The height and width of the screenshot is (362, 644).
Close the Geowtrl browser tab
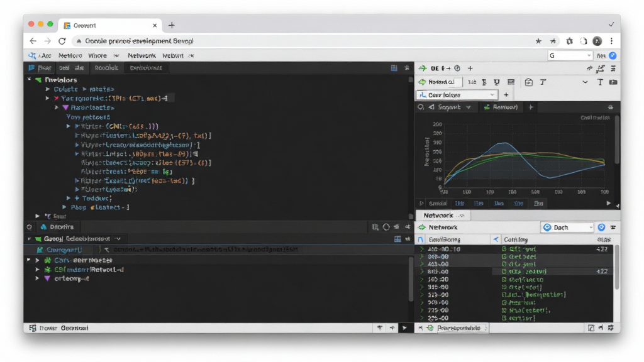pyautogui.click(x=155, y=25)
